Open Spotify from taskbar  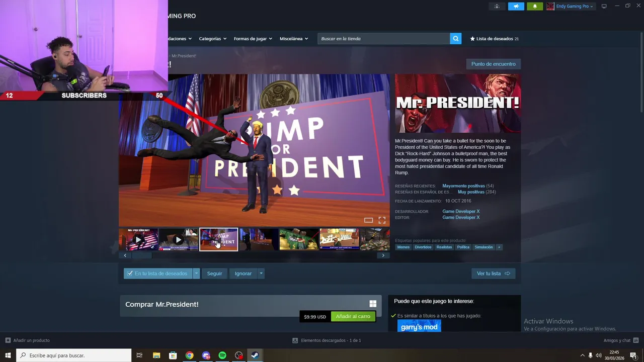(222, 355)
